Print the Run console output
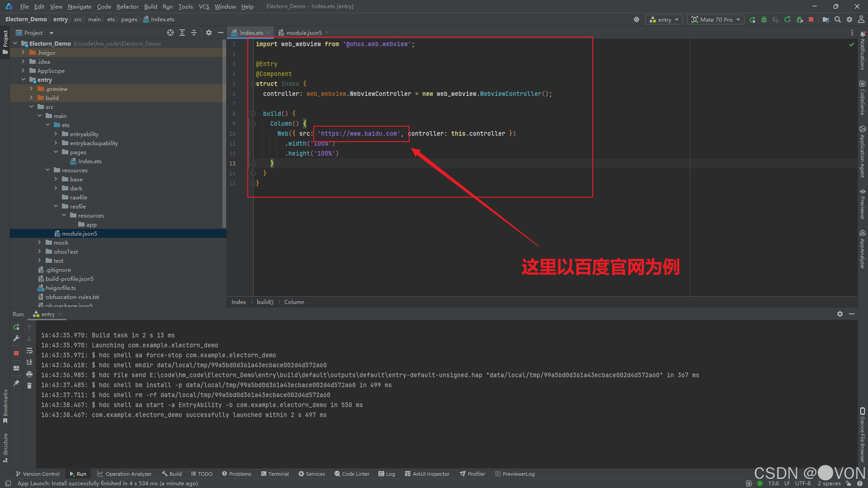The width and height of the screenshot is (868, 488). [x=29, y=374]
